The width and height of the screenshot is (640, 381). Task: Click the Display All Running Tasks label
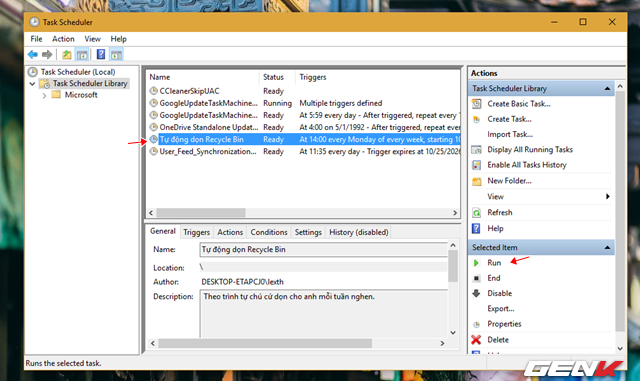coord(530,150)
